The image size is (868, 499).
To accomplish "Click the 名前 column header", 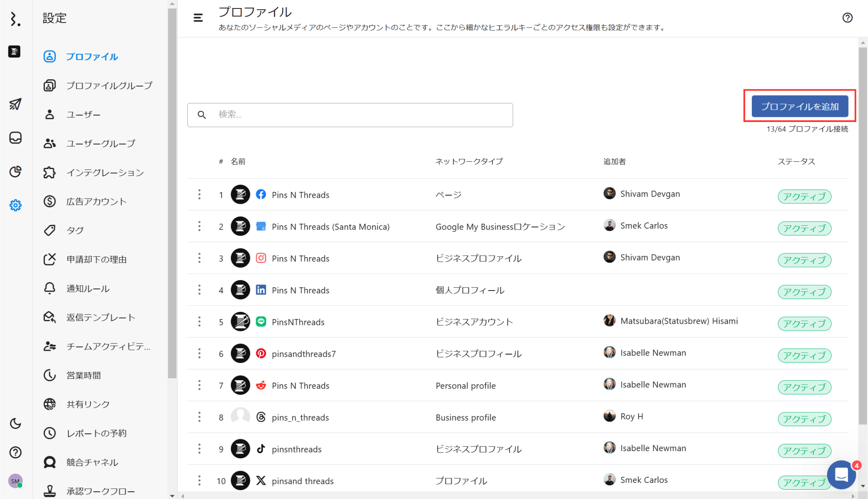I will coord(238,161).
